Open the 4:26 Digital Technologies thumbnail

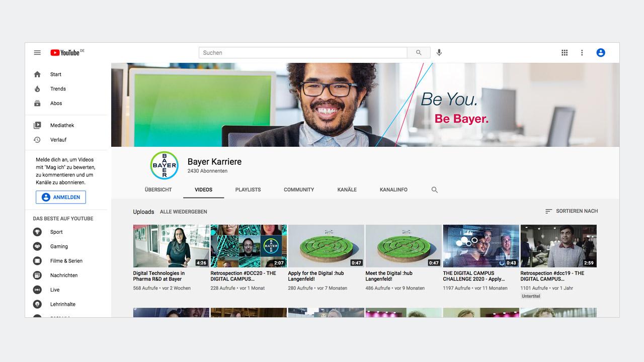[x=171, y=246]
